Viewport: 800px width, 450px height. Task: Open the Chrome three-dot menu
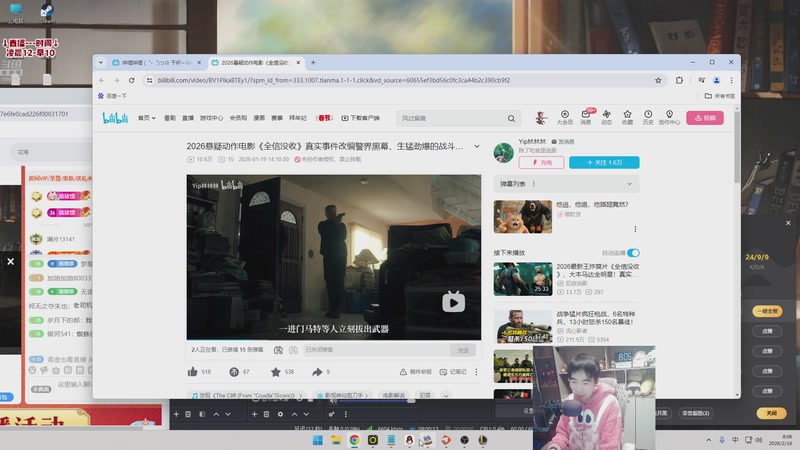pyautogui.click(x=731, y=80)
